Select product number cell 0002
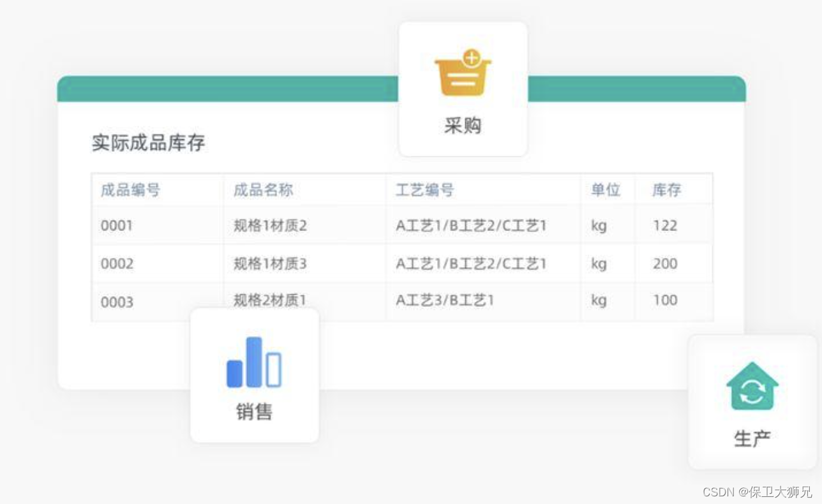 tap(117, 264)
